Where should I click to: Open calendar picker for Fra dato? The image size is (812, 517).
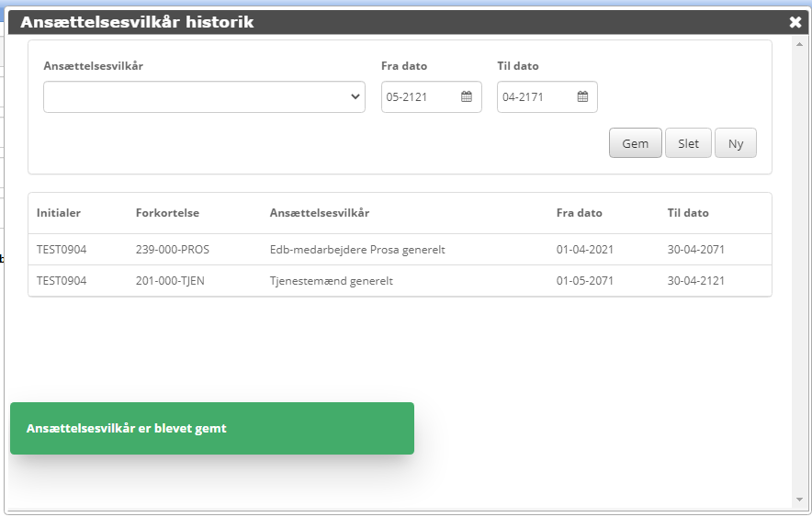click(467, 97)
